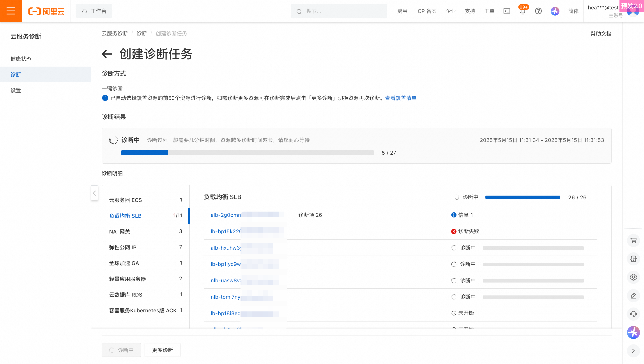Select 健康状态 in sidebar menu
644x364 pixels.
21,59
